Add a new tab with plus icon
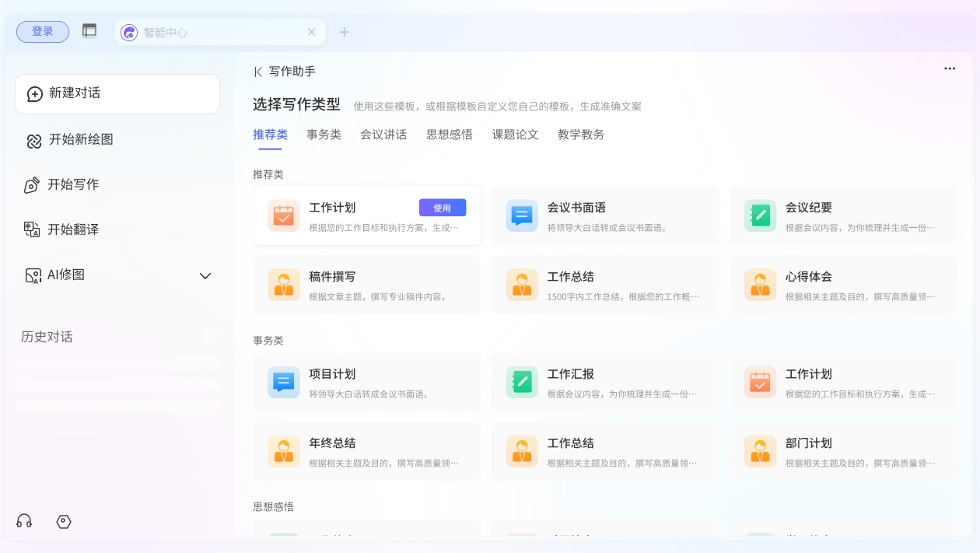The image size is (980, 553). [344, 32]
